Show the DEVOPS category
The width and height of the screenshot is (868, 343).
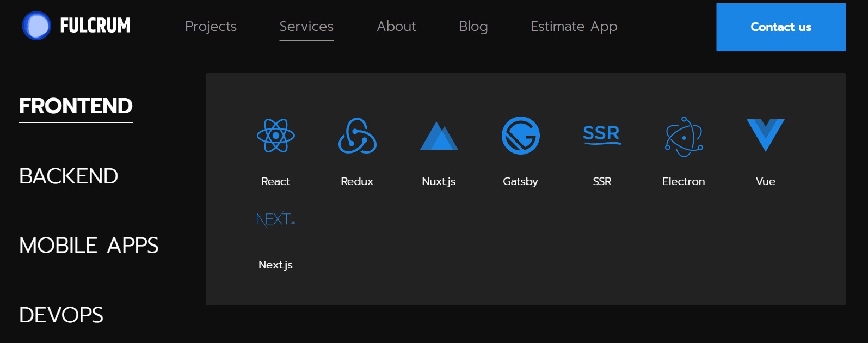pyautogui.click(x=61, y=315)
